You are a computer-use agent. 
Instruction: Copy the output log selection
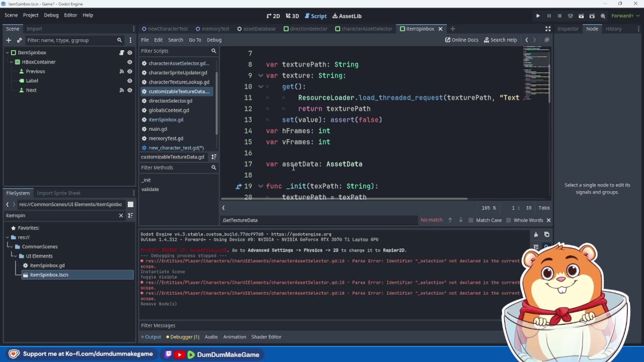[547, 235]
